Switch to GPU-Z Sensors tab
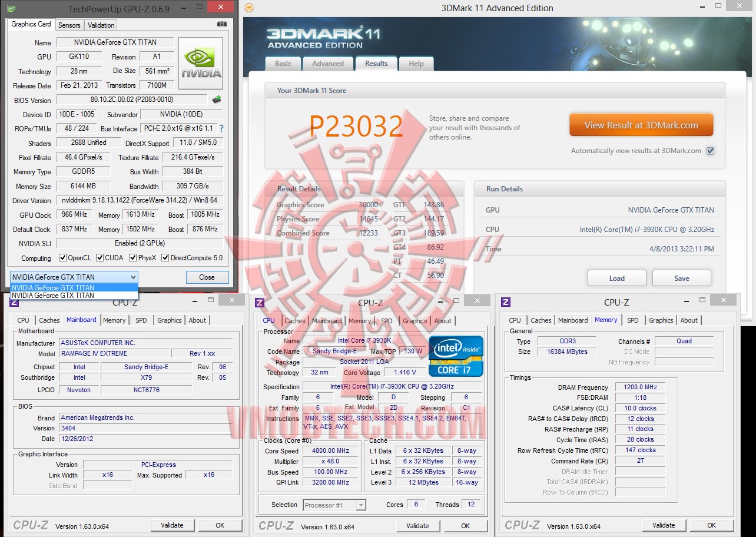Viewport: 756px width, 537px height. (x=69, y=25)
